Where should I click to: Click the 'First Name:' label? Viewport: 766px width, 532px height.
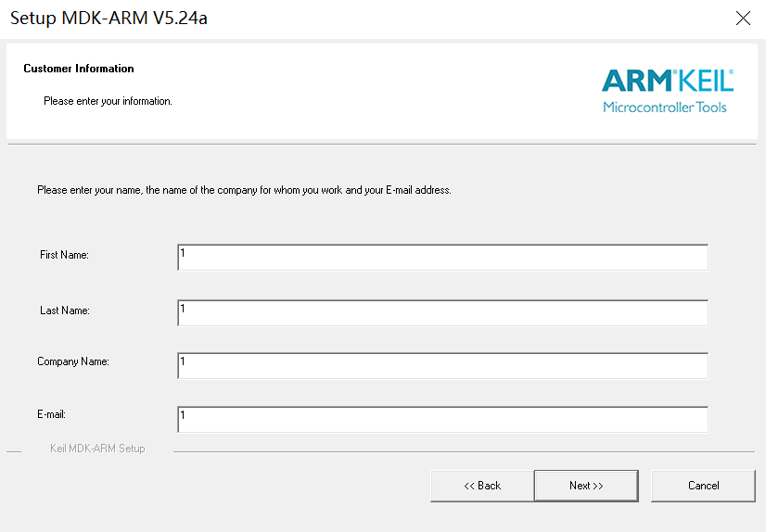click(65, 255)
